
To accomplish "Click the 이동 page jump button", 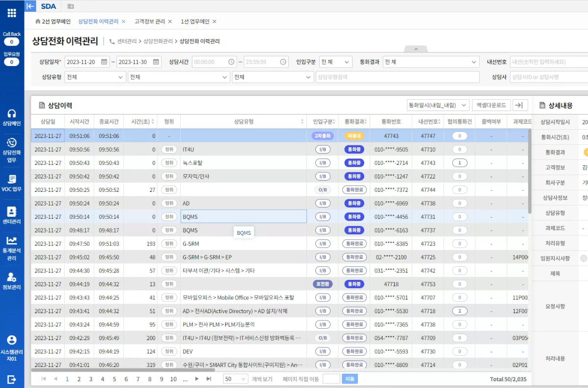I will pos(350,379).
